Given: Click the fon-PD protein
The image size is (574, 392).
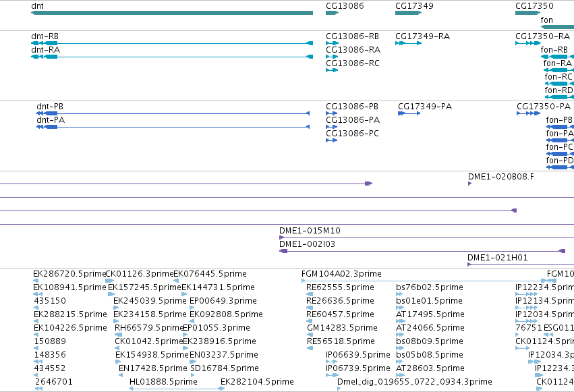Looking at the screenshot, I should click(560, 167).
